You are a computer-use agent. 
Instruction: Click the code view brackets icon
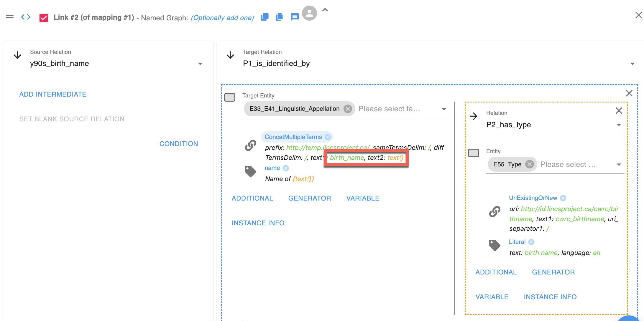(26, 17)
